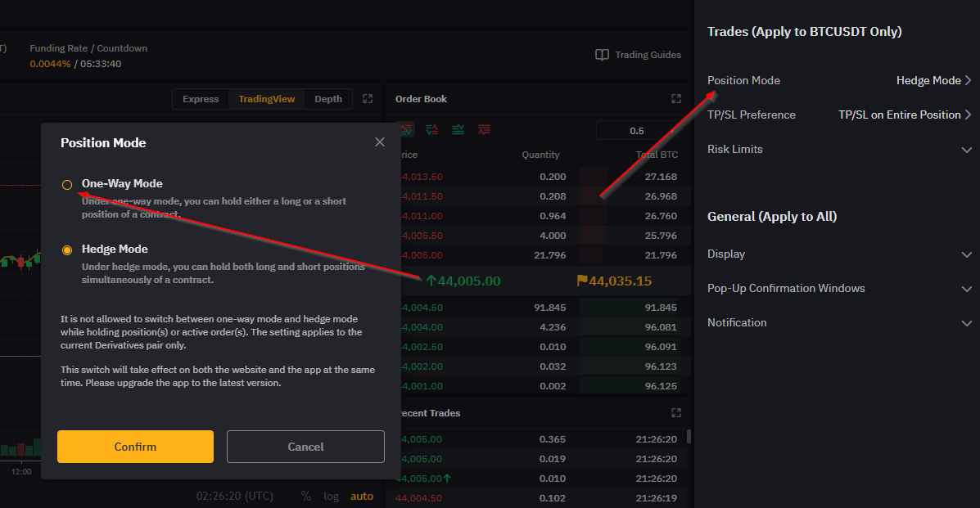Click the mark price 44,035.15
The height and width of the screenshot is (508, 980).
pos(620,281)
